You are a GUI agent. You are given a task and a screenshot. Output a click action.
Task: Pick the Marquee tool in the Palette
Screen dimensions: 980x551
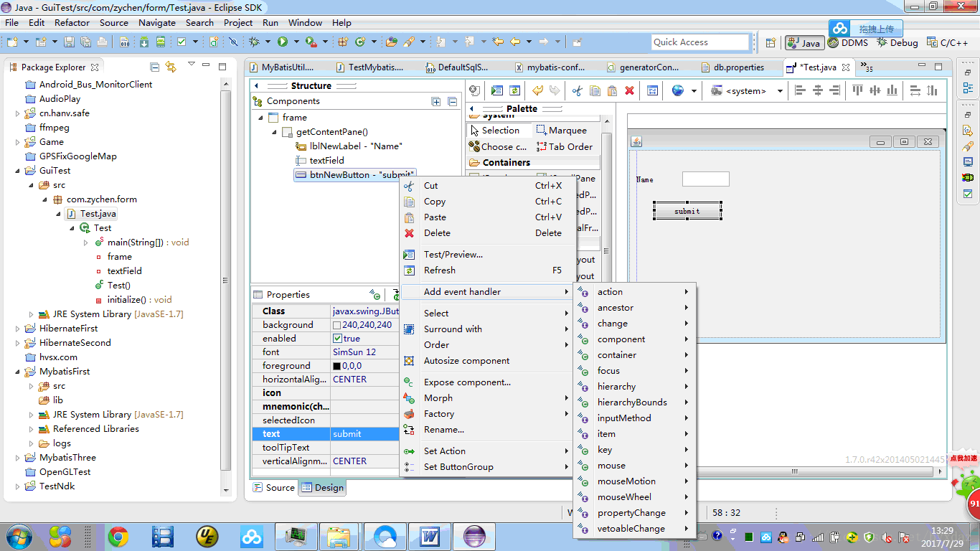tap(562, 131)
